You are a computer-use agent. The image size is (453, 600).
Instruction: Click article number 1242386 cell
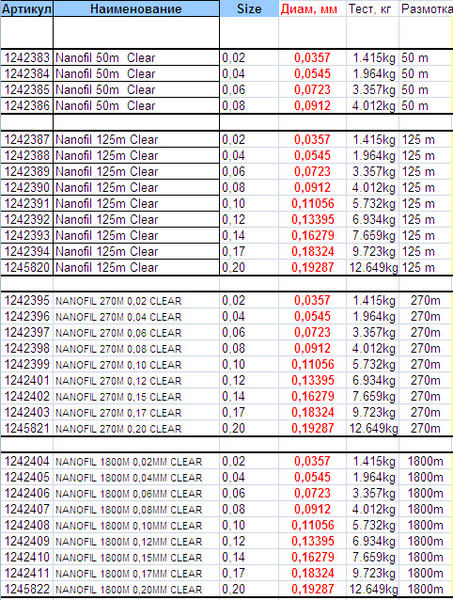point(26,106)
